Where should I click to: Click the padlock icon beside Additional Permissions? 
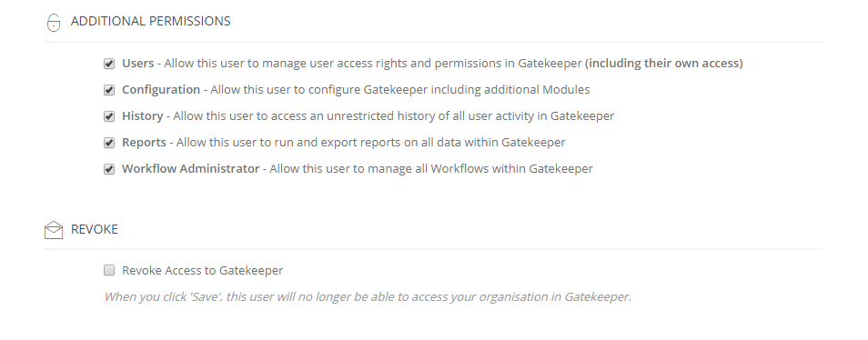pos(53,22)
